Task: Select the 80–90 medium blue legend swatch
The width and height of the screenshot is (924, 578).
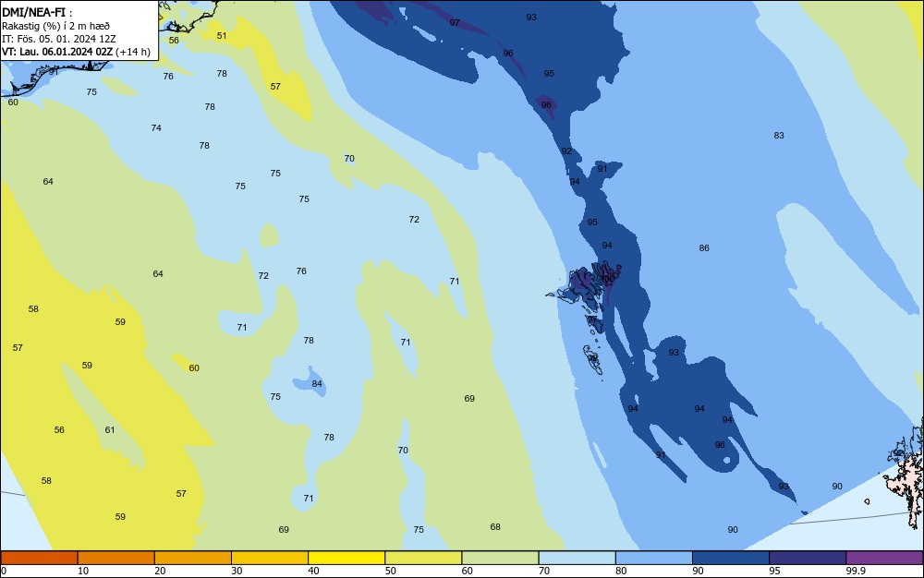Action: point(654,558)
